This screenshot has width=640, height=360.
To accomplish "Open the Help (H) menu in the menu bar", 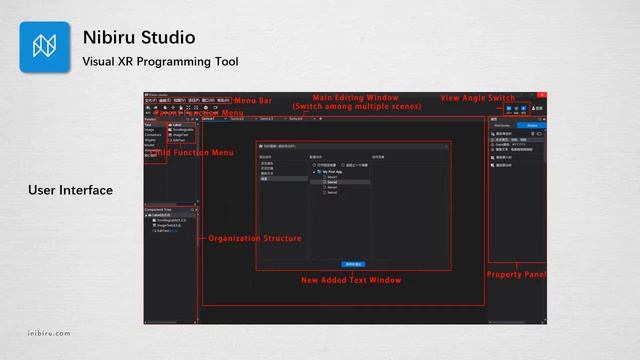I will point(223,100).
